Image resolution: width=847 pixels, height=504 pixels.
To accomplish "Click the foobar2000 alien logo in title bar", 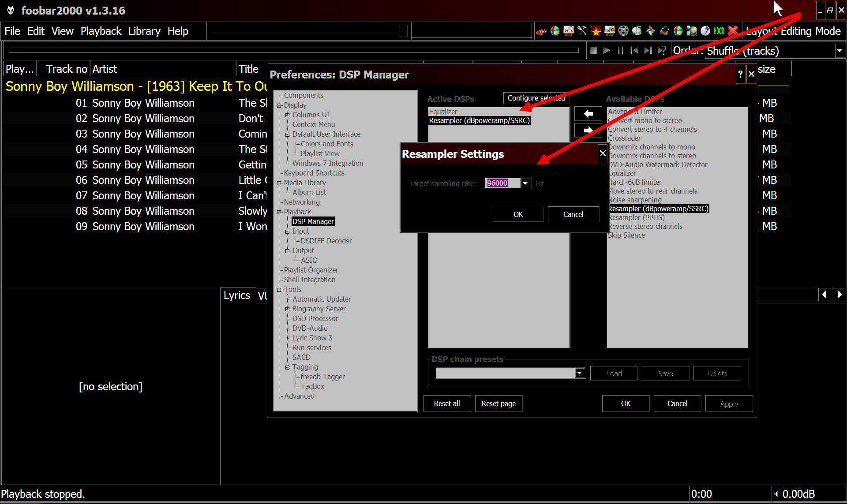I will click(11, 10).
